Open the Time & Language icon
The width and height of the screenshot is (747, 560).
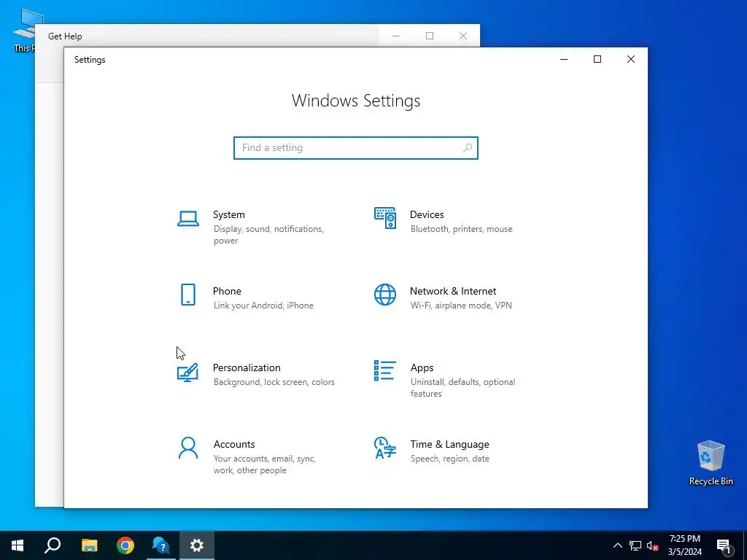[x=385, y=448]
